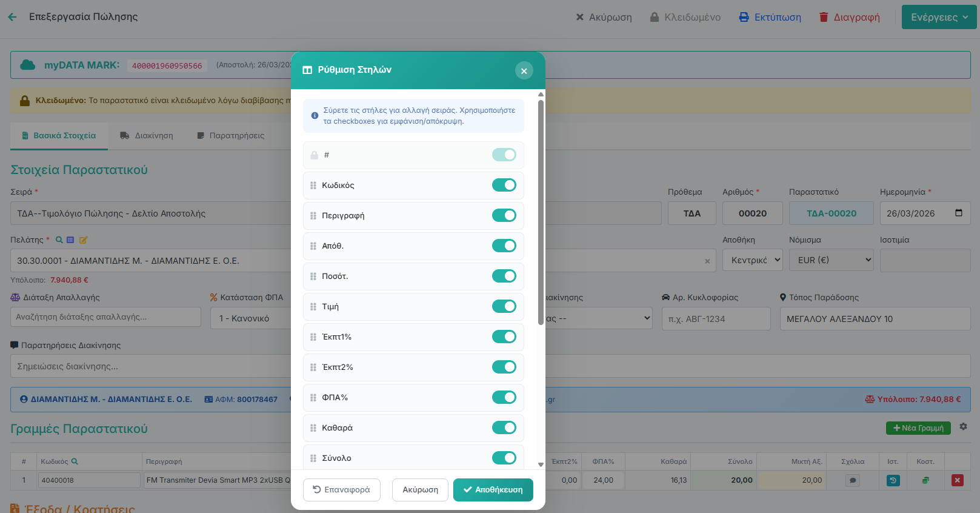This screenshot has height=513, width=980.
Task: Click the drag handle for Καθαρά
Action: pyautogui.click(x=313, y=428)
